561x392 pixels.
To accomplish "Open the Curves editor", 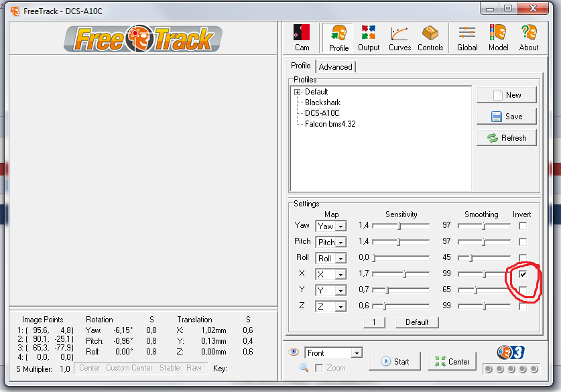I will 399,38.
